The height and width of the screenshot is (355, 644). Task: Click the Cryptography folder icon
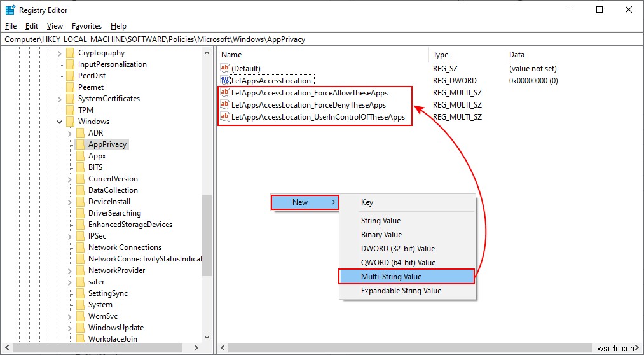70,53
